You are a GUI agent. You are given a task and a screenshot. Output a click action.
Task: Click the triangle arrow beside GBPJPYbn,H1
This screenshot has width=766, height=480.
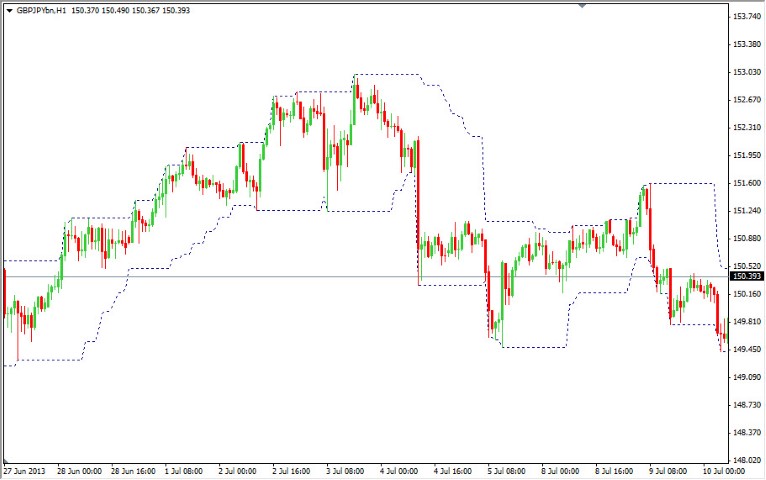point(9,10)
